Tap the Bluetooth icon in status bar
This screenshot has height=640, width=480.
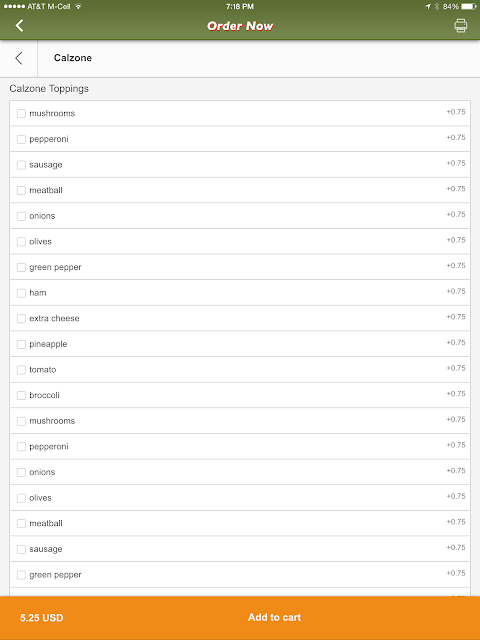pos(436,7)
